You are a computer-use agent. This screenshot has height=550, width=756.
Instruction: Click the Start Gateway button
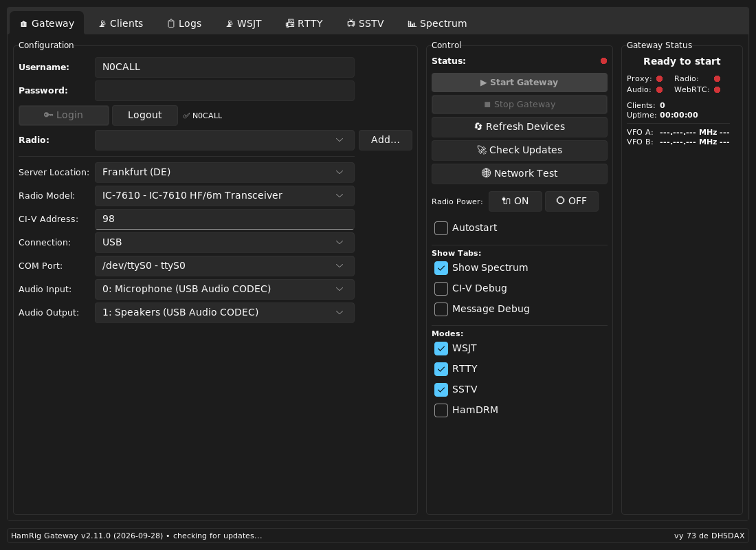[520, 82]
